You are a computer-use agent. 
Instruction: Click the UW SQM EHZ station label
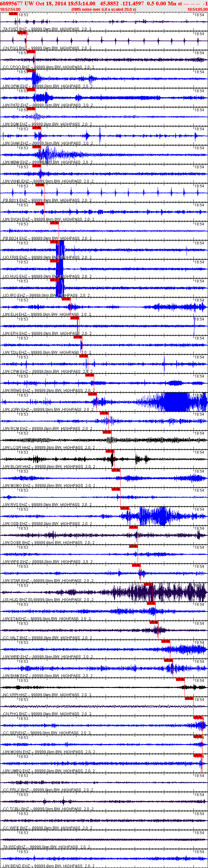click(16, 124)
